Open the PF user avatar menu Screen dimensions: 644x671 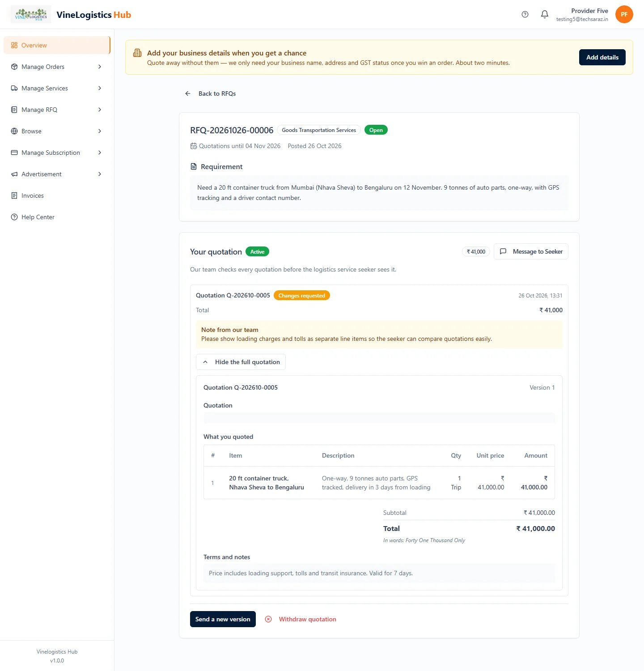(x=624, y=14)
